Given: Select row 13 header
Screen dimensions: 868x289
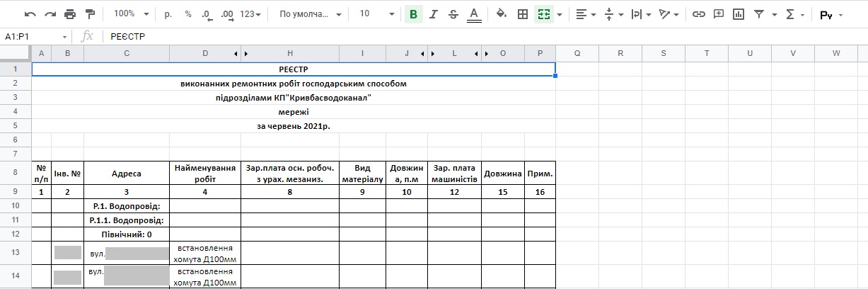Looking at the screenshot, I should click(x=15, y=252).
